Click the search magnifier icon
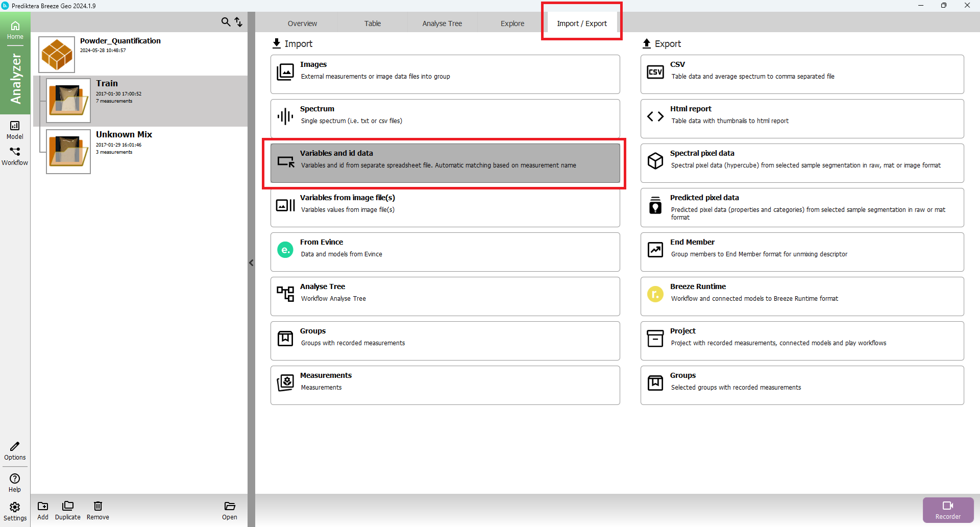The width and height of the screenshot is (980, 527). click(x=225, y=22)
